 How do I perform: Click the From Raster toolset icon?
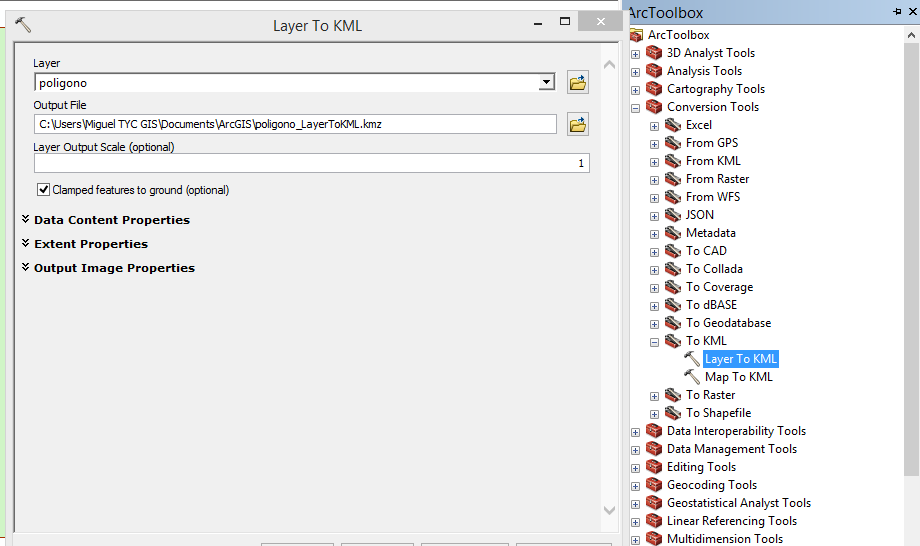673,179
